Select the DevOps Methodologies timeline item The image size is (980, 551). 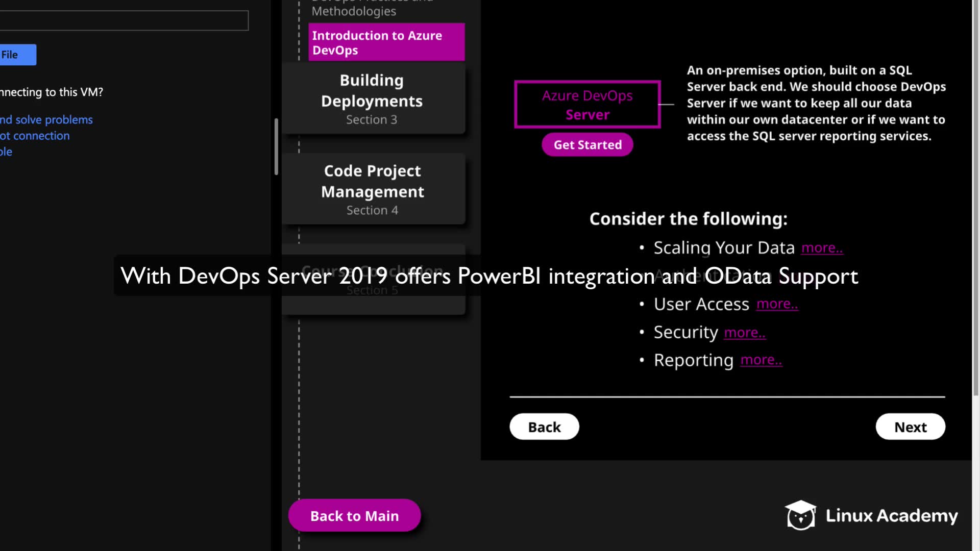(354, 9)
